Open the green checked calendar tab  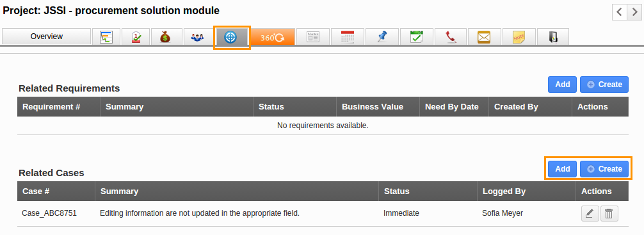[x=417, y=36]
